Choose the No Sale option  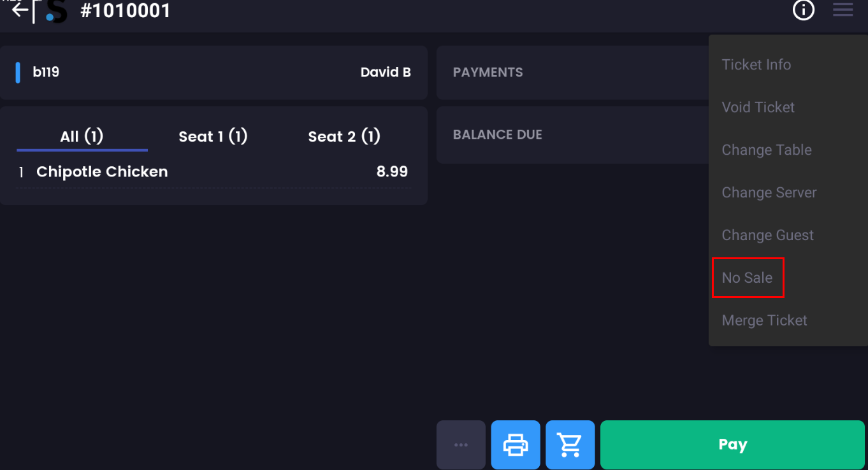(x=747, y=278)
